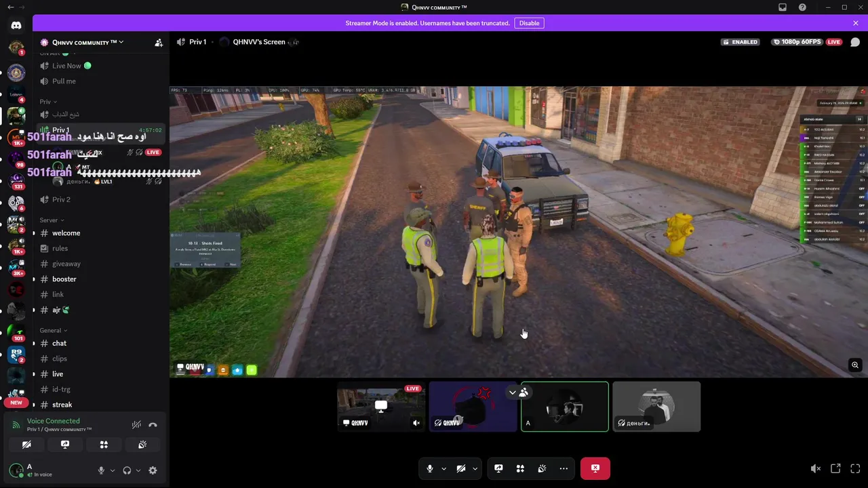Open input device dropdown in user panel
Viewport: 868px width, 488px height.
pos(112,470)
